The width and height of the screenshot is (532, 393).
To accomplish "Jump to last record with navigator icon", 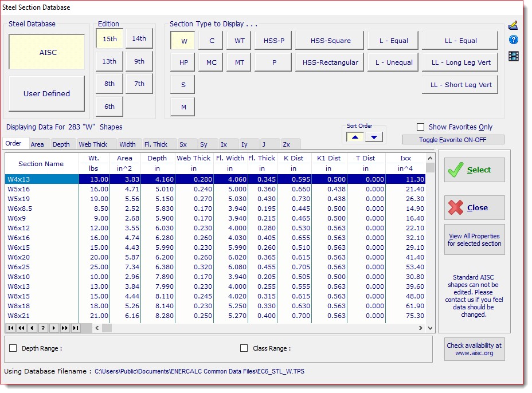I will [75, 328].
